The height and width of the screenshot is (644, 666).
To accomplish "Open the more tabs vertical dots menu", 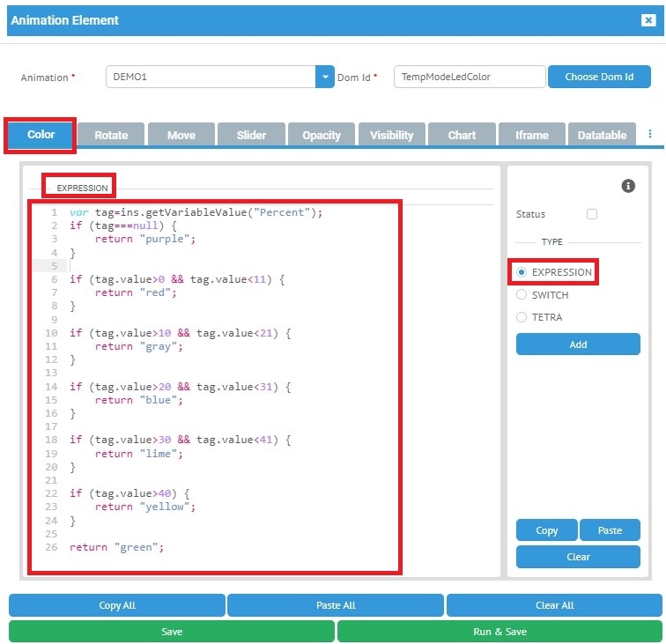I will coord(650,134).
